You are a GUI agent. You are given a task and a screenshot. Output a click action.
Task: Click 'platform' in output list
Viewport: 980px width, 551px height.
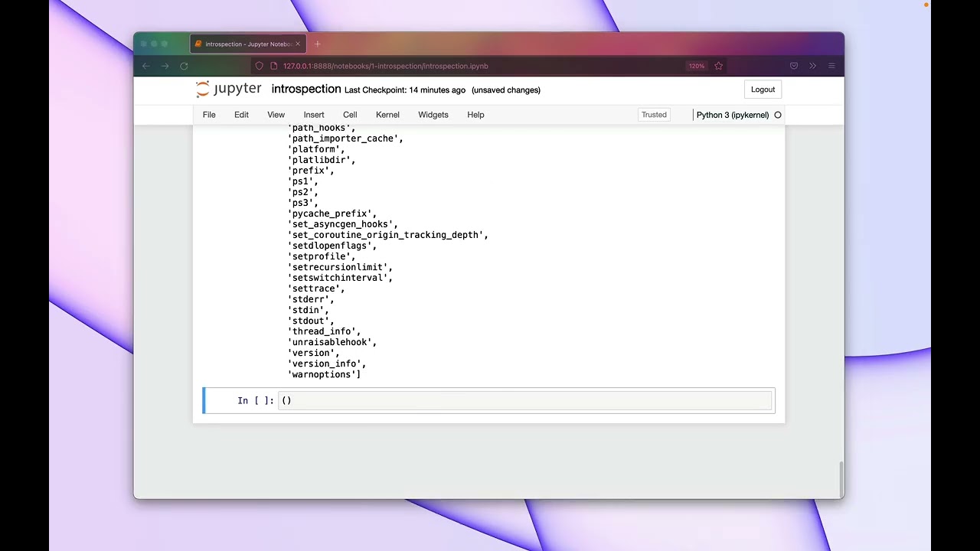coord(316,149)
